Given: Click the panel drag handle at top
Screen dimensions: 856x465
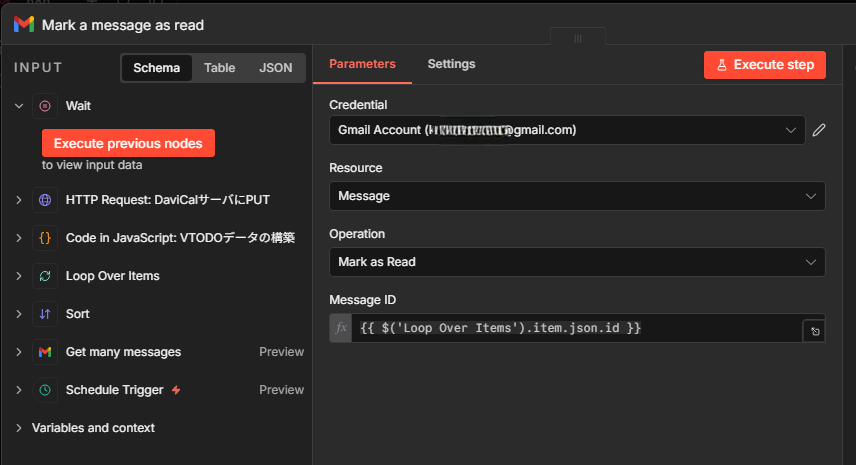Looking at the screenshot, I should (x=578, y=38).
